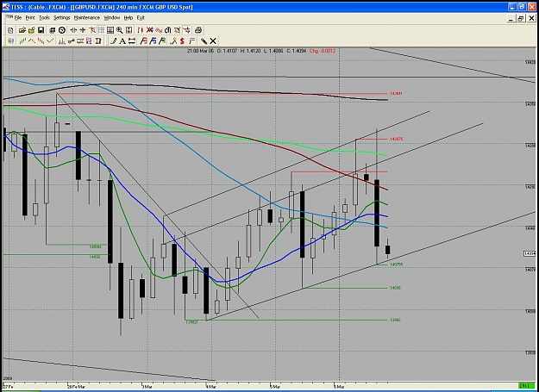Open the Maintenance menu
The image size is (539, 392).
[x=86, y=17]
